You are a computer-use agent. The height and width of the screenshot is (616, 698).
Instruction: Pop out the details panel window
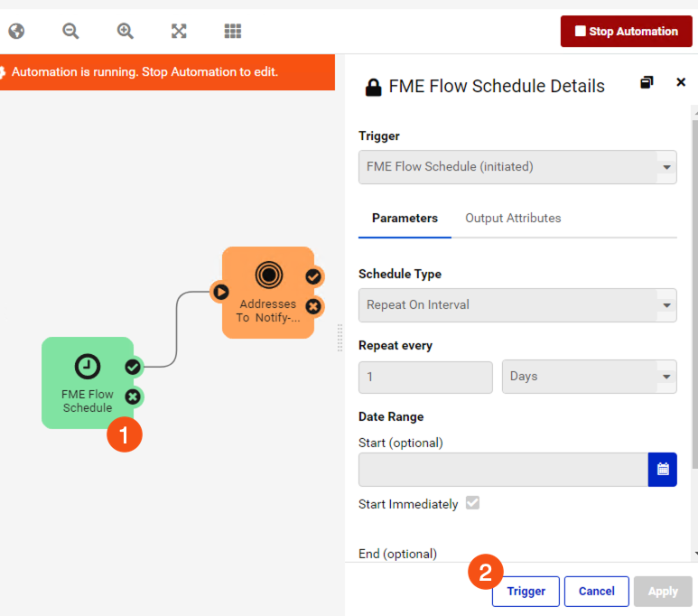(x=647, y=82)
